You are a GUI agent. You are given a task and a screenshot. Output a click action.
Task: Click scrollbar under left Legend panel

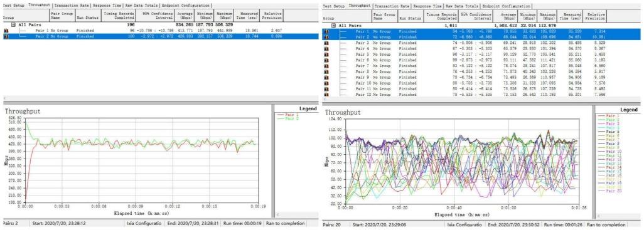[296, 214]
